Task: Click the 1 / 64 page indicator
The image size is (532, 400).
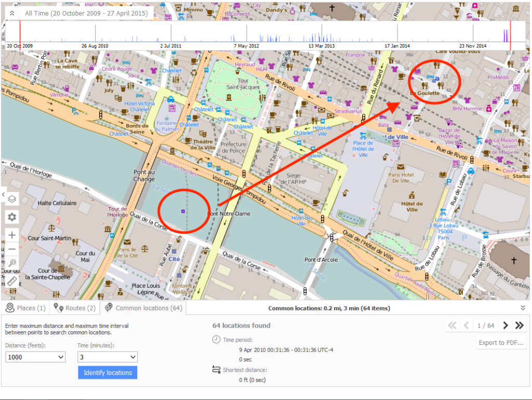Action: tap(486, 326)
